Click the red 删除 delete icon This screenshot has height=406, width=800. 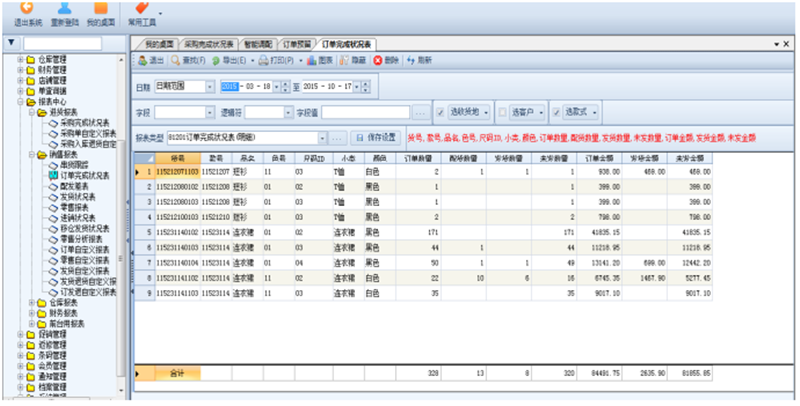(378, 60)
